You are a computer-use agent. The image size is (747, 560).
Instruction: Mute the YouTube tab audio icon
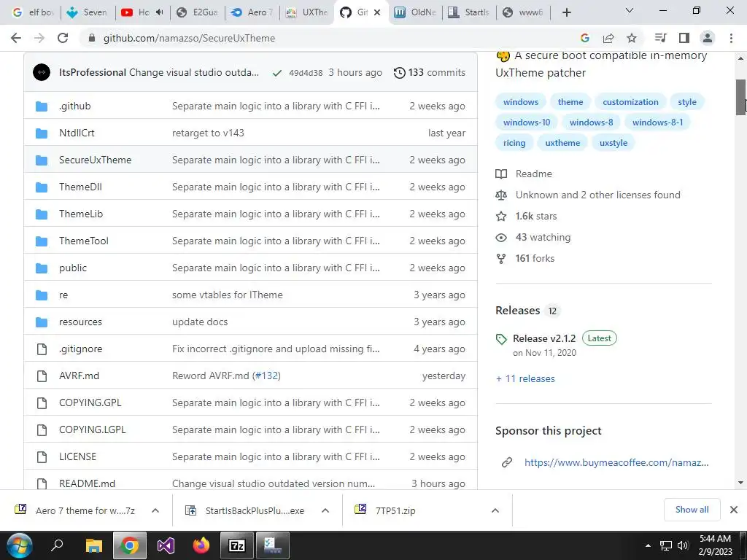[159, 12]
